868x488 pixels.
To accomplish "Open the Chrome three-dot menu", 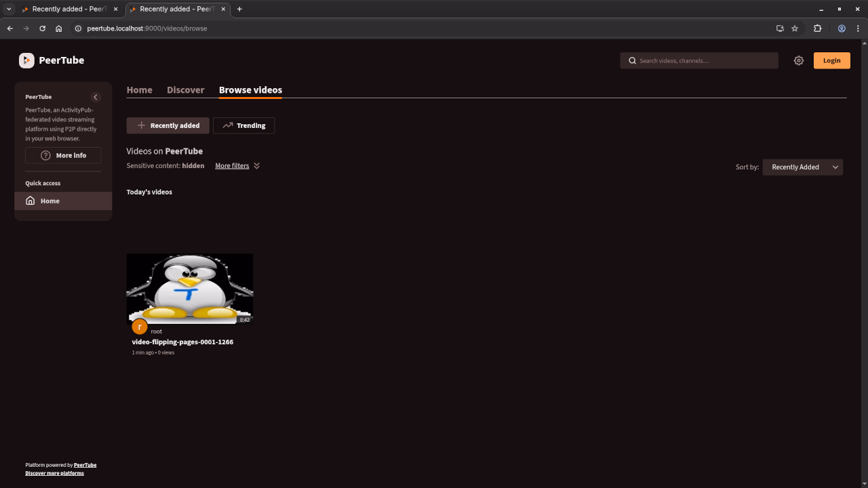I will point(858,28).
